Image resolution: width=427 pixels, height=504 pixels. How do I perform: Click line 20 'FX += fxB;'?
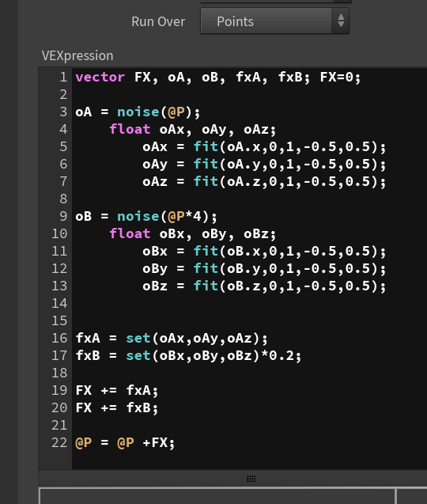point(116,407)
